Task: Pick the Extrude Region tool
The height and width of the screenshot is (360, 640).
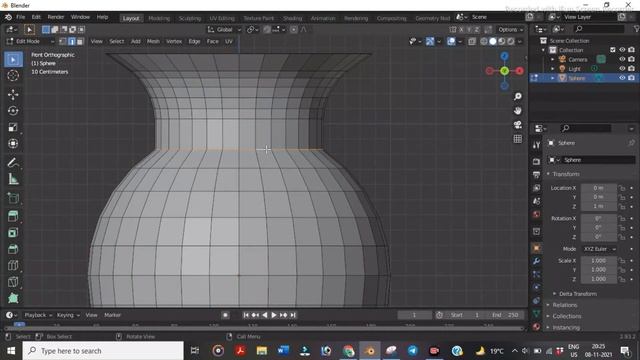Action: [x=13, y=216]
